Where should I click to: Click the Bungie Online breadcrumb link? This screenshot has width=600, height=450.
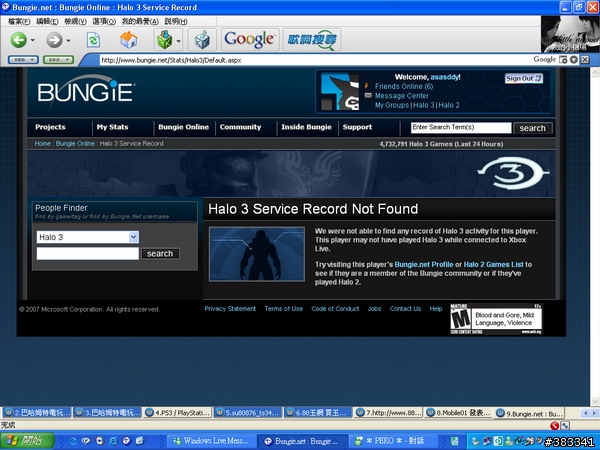tap(75, 143)
